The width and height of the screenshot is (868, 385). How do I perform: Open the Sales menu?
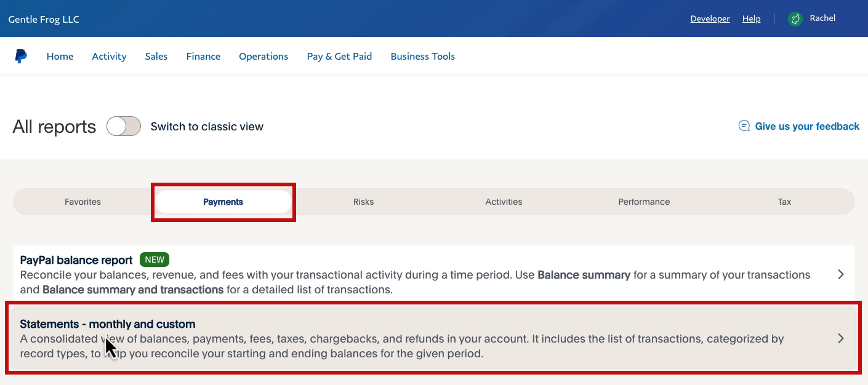coord(156,57)
